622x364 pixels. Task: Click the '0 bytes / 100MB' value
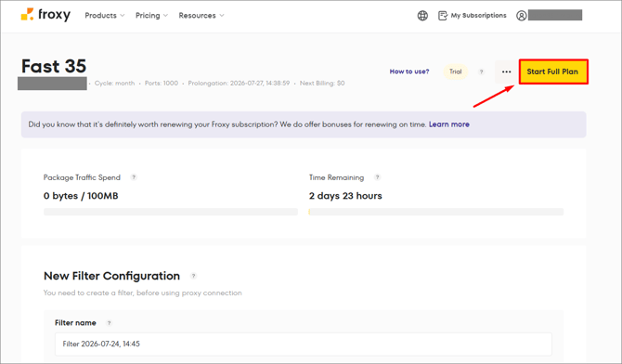tap(81, 196)
